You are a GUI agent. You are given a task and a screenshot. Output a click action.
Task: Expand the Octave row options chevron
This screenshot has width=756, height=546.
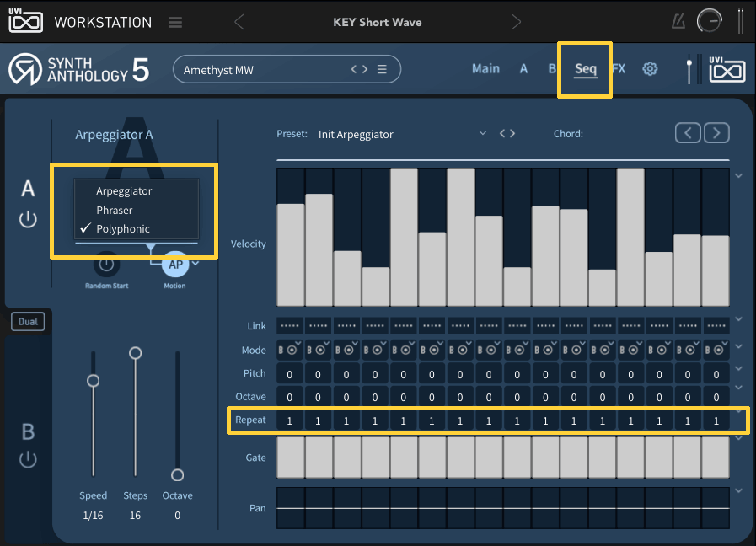coord(738,388)
